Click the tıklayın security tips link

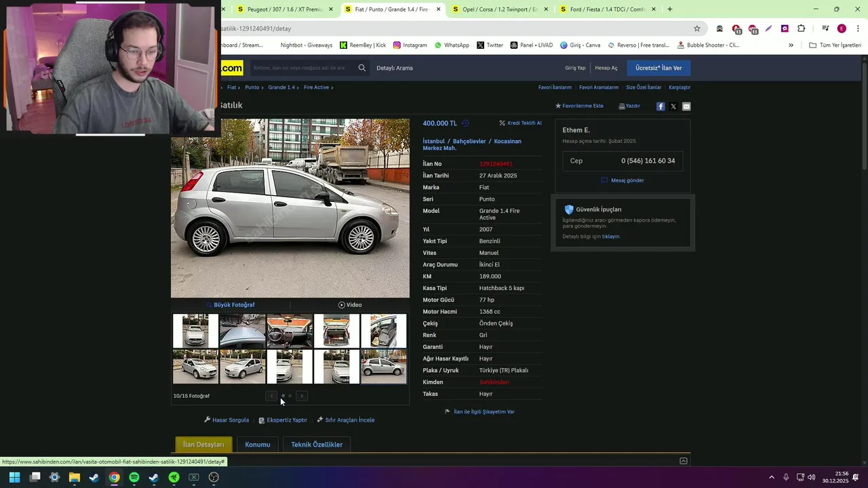(611, 237)
